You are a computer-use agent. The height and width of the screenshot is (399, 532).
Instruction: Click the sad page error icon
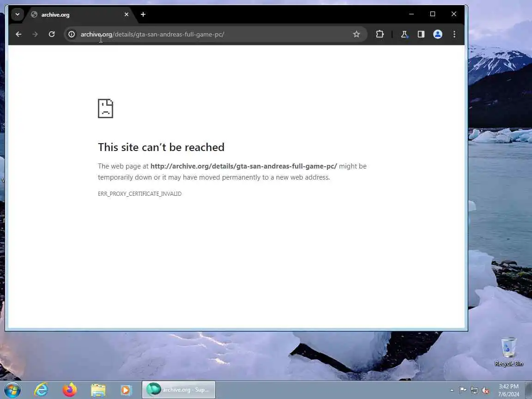pyautogui.click(x=105, y=109)
